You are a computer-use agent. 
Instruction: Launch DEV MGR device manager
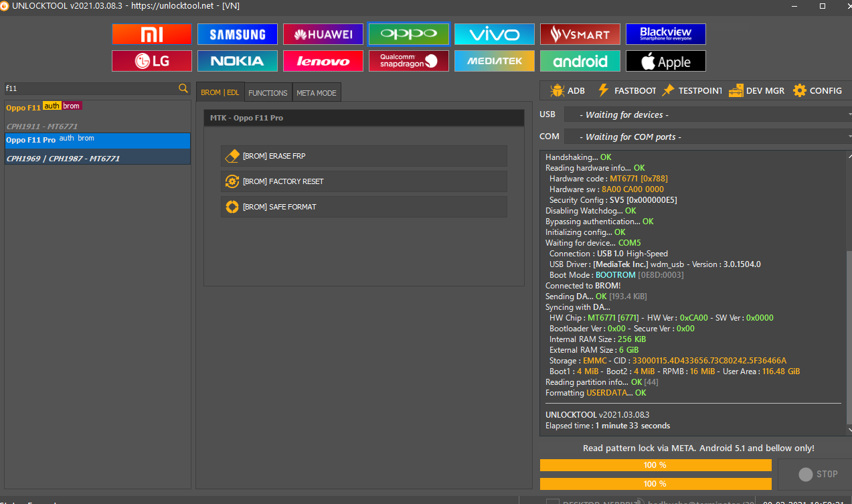756,90
